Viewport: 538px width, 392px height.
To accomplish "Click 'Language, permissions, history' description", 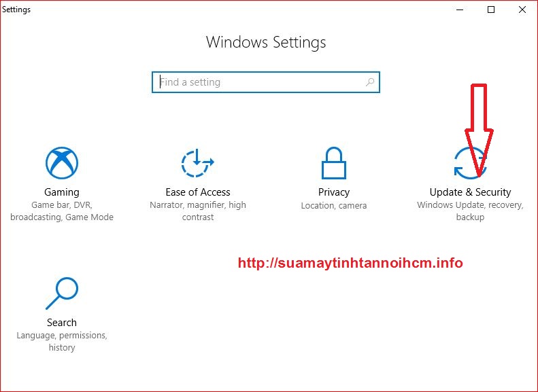I will 62,341.
